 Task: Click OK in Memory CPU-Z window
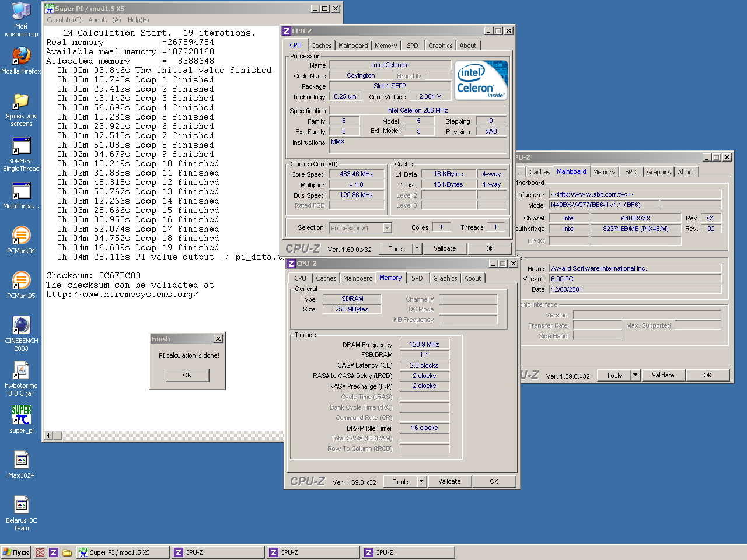tap(494, 481)
